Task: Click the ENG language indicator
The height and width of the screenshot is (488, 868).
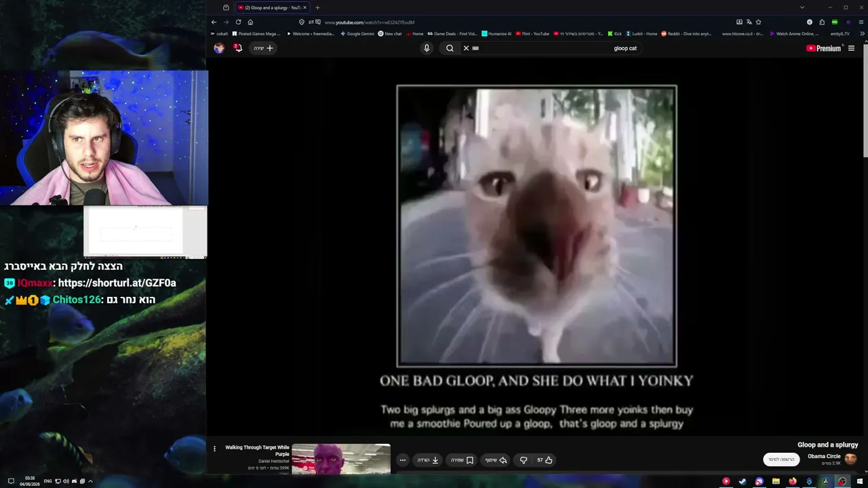Action: point(47,481)
